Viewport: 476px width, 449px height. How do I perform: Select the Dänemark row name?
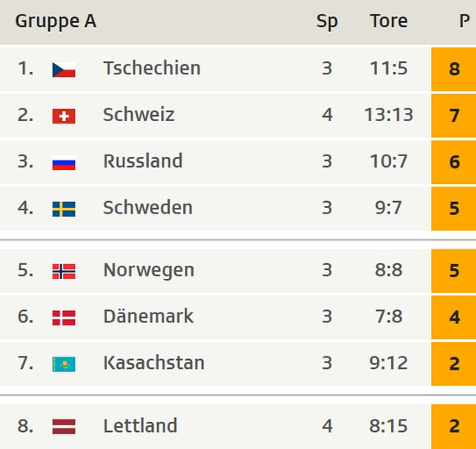[149, 316]
